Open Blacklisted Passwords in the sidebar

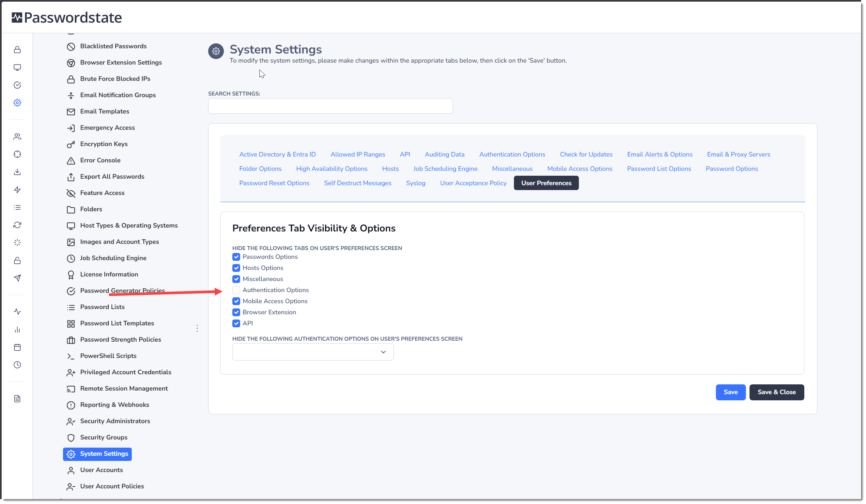[113, 46]
